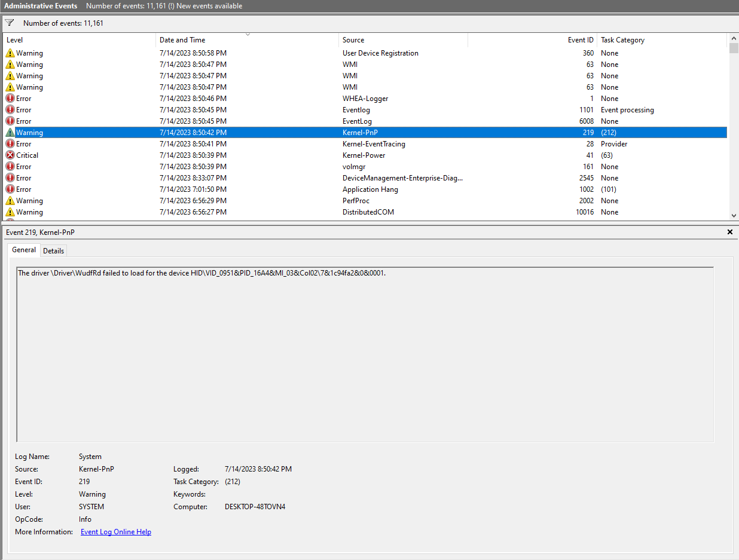
Task: Click the sort arrow on Date and Time column
Action: click(x=248, y=35)
